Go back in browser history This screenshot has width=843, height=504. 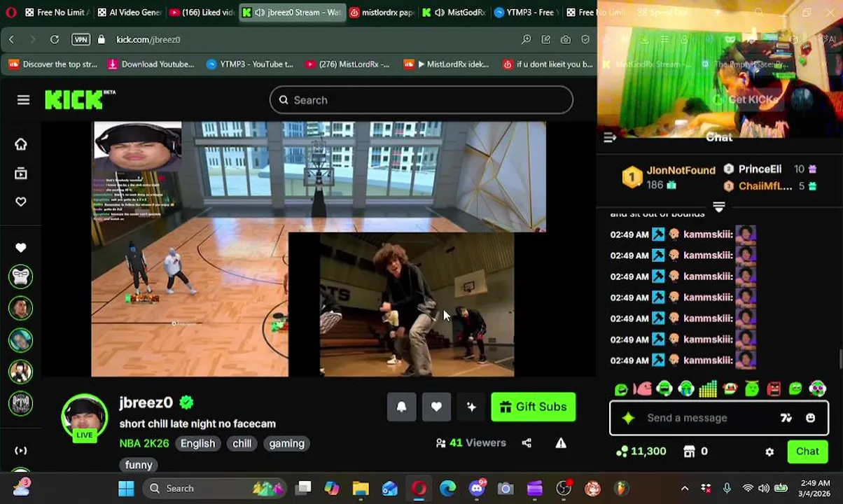tap(11, 40)
